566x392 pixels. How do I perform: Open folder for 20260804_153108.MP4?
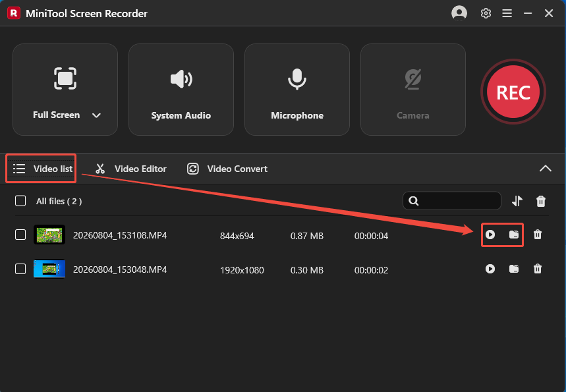[x=514, y=235]
